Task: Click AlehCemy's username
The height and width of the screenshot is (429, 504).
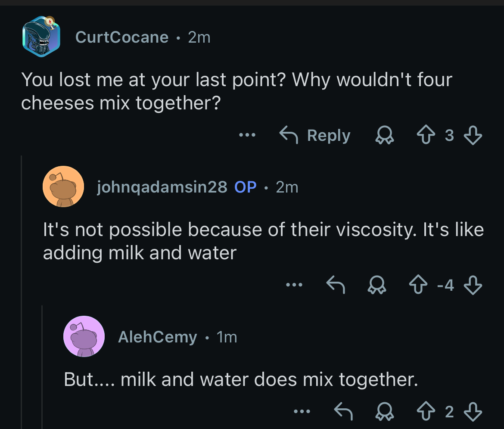Action: 158,337
